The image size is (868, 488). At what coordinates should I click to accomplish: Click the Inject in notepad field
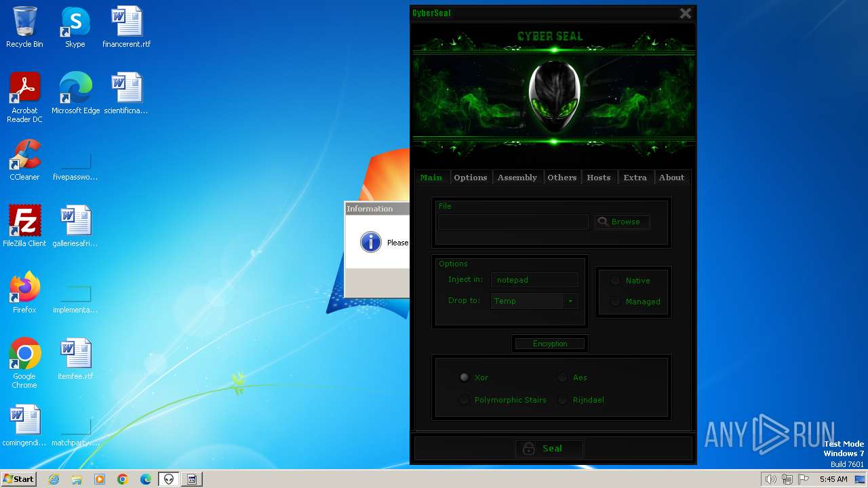(x=534, y=280)
